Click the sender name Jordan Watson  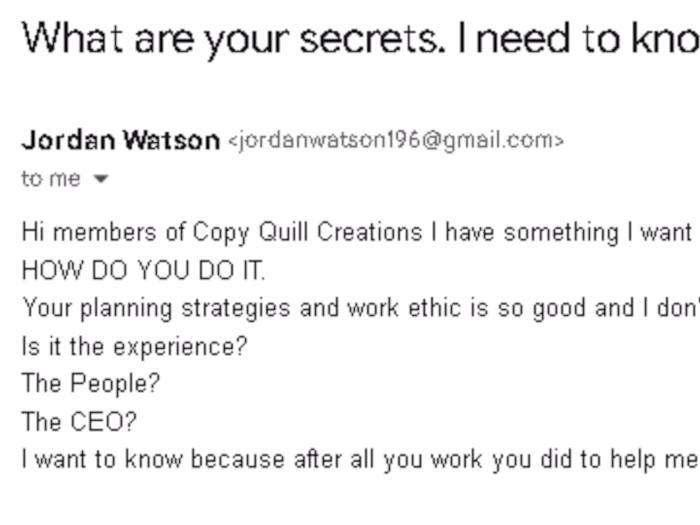coord(120,141)
